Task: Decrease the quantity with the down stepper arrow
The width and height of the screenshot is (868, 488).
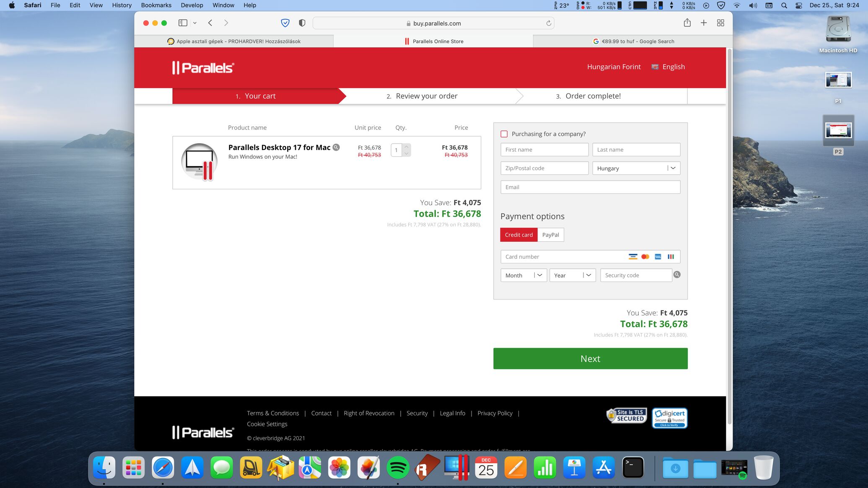Action: click(x=406, y=153)
